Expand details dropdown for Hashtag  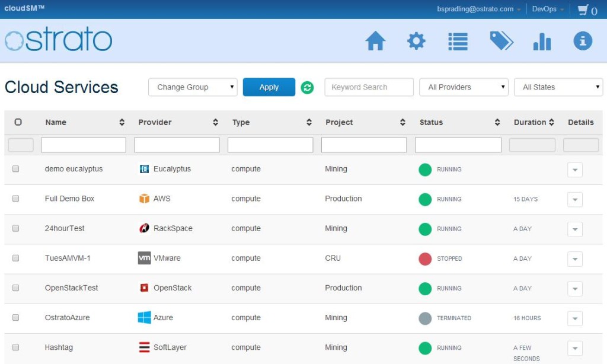[575, 348]
